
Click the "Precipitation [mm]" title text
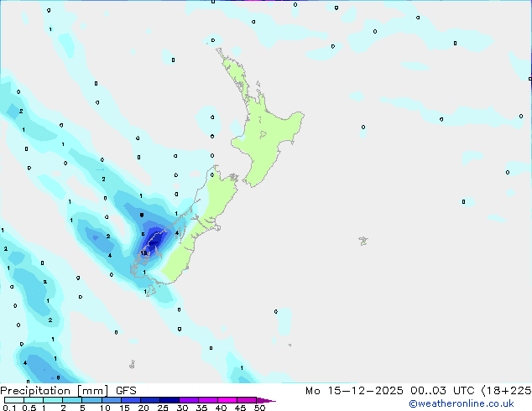pyautogui.click(x=55, y=391)
